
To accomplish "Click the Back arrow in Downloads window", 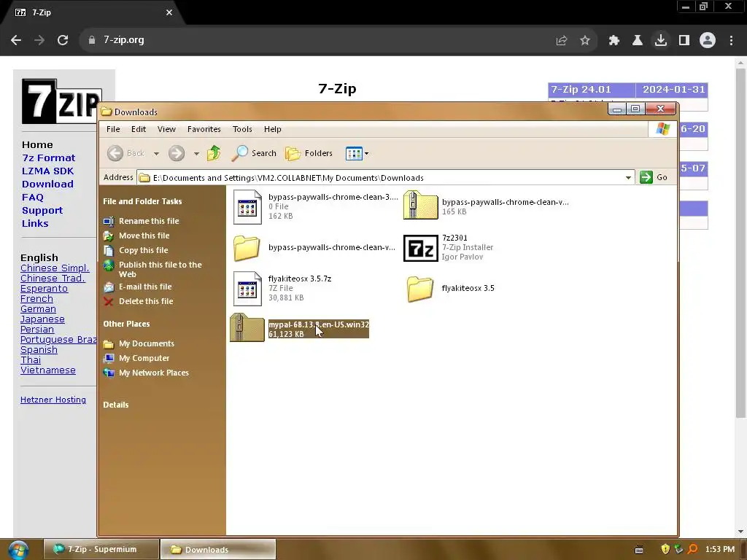I will point(115,153).
